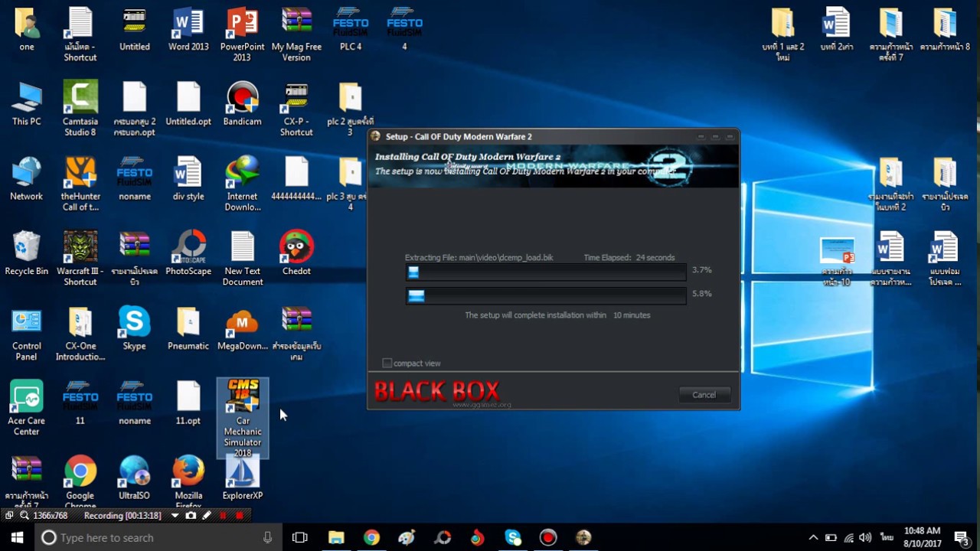Click the upper file extraction progress bar
Viewport: 980px width, 551px height.
point(546,272)
